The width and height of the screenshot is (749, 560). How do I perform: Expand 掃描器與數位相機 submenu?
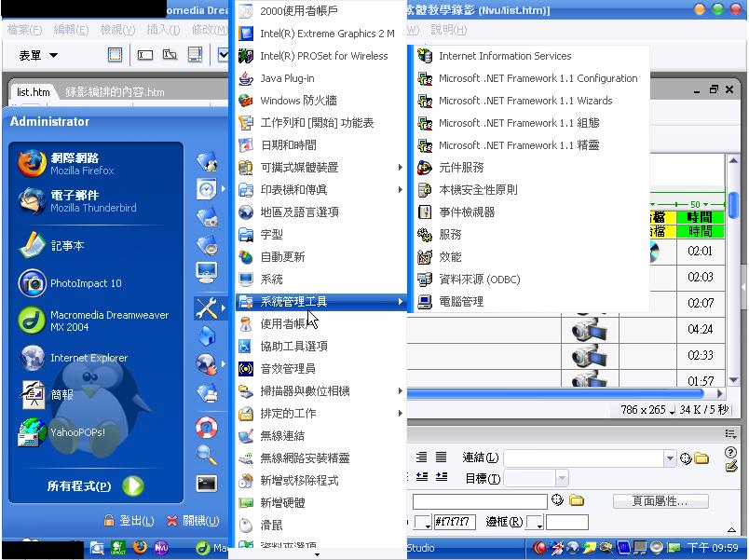(x=305, y=391)
